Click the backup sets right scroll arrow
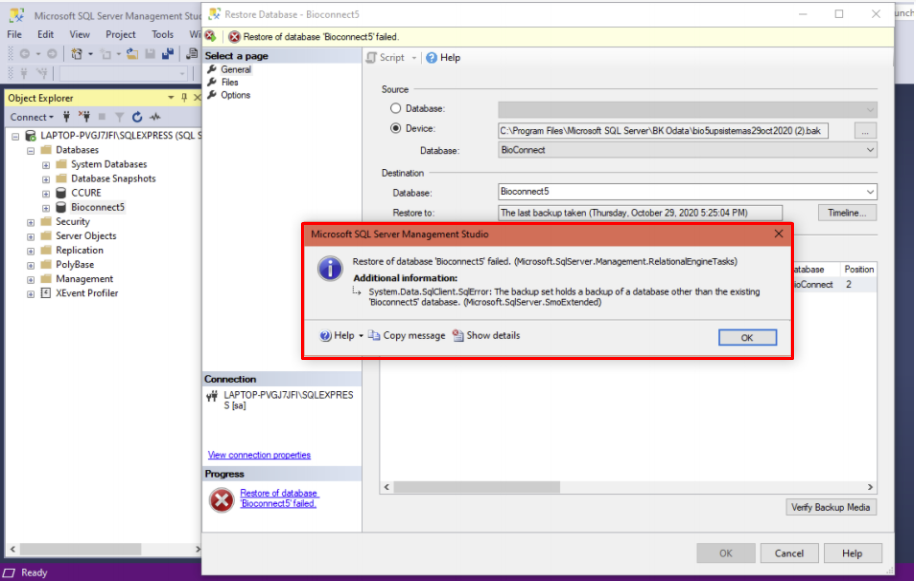This screenshot has width=916, height=582. coord(870,487)
